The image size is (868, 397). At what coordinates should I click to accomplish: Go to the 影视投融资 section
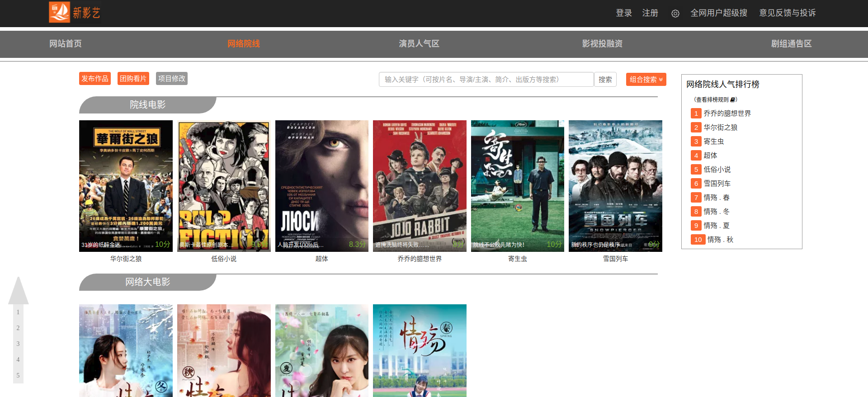tap(602, 44)
